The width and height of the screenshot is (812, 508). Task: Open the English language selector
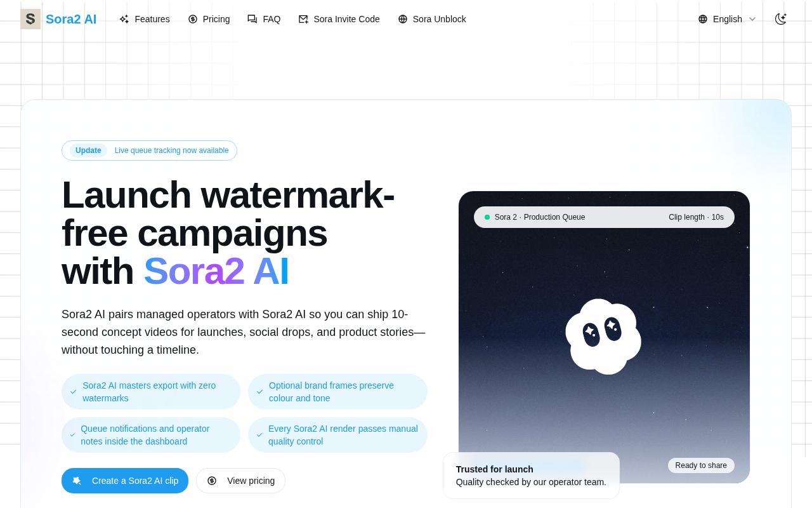click(727, 19)
